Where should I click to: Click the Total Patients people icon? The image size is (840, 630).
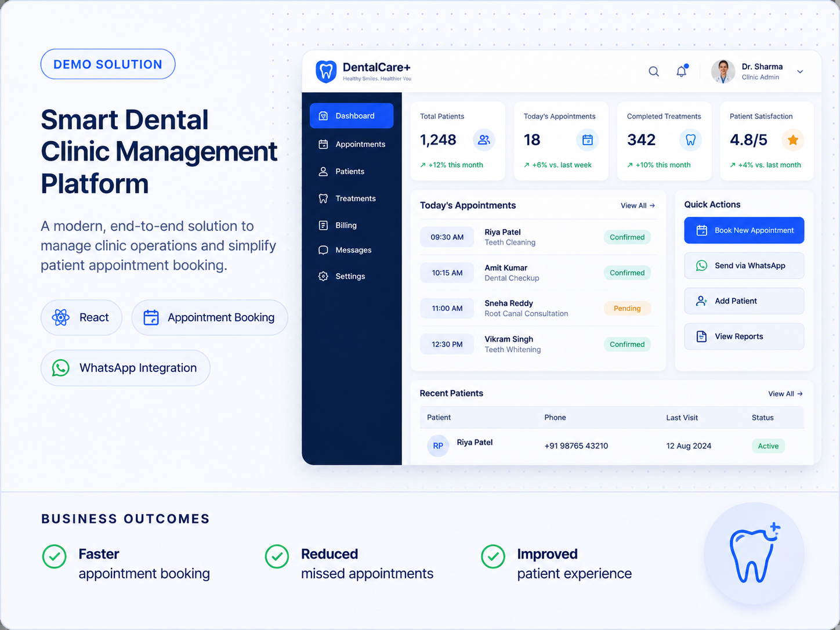pyautogui.click(x=484, y=140)
